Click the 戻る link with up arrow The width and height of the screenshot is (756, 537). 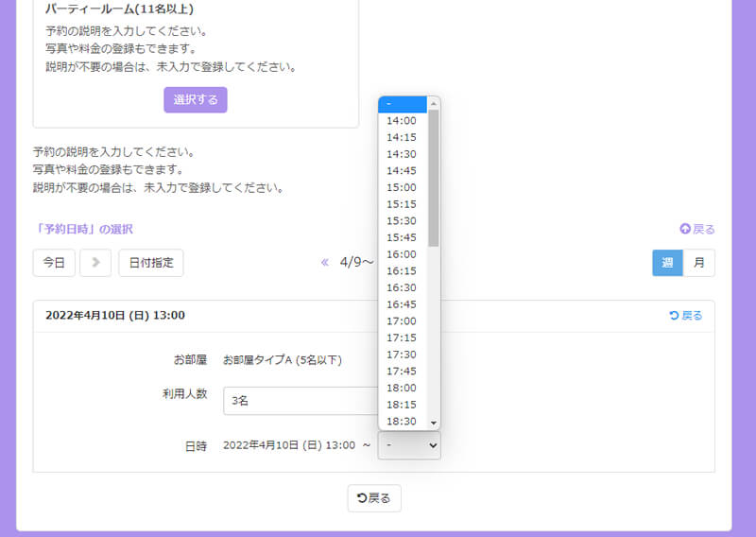[697, 229]
